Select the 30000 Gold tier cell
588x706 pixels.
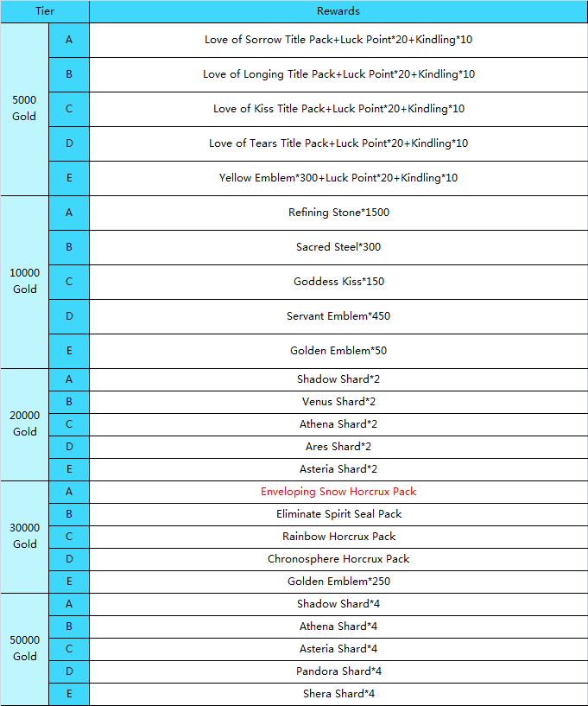tap(24, 537)
